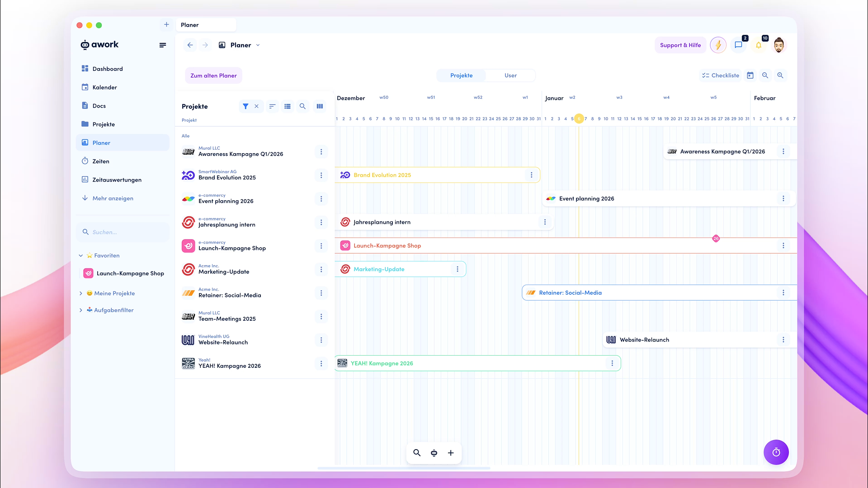Image resolution: width=868 pixels, height=488 pixels.
Task: Open the Planer entry in the sidebar
Action: tap(100, 142)
